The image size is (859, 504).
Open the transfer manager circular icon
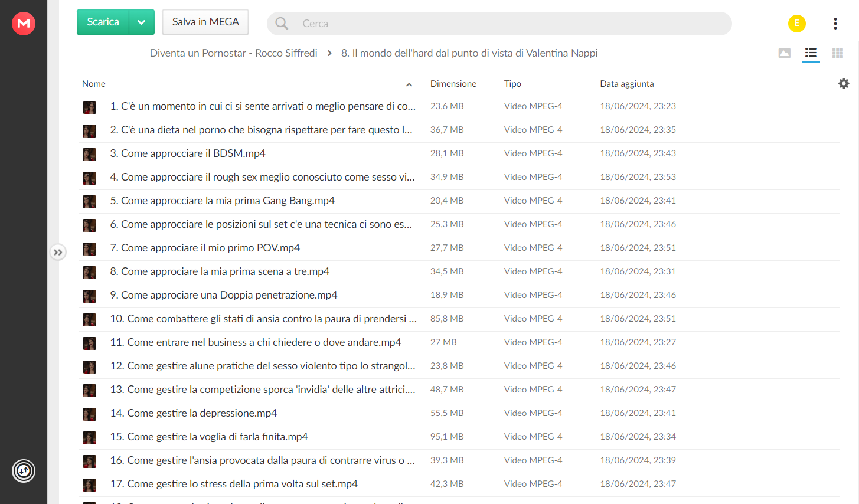24,471
